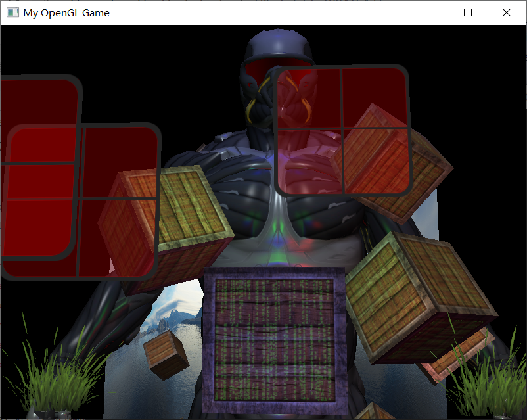
Task: Click the character's blue helmet
Action: point(279,43)
